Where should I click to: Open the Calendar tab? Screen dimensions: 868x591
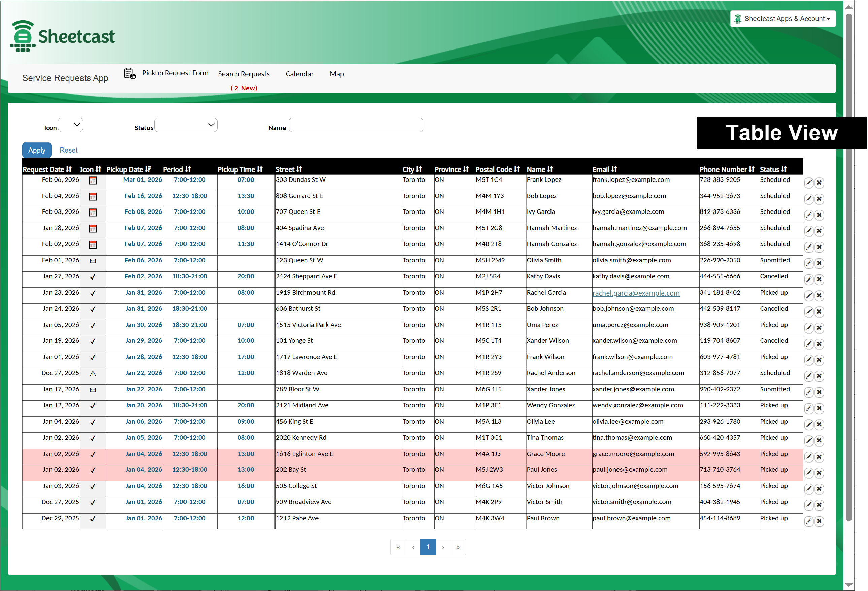[x=300, y=74]
